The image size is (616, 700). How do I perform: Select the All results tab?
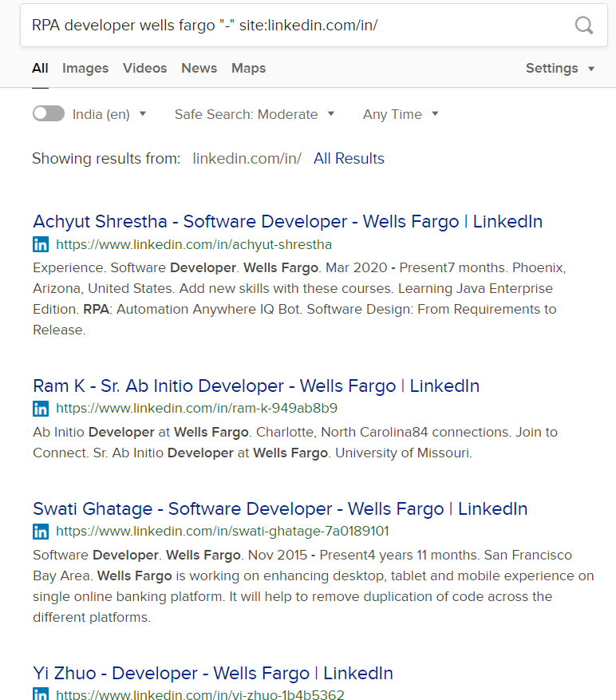click(40, 69)
